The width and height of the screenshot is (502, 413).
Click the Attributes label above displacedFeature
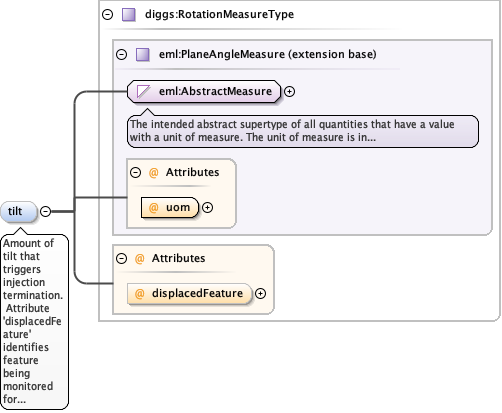(179, 258)
